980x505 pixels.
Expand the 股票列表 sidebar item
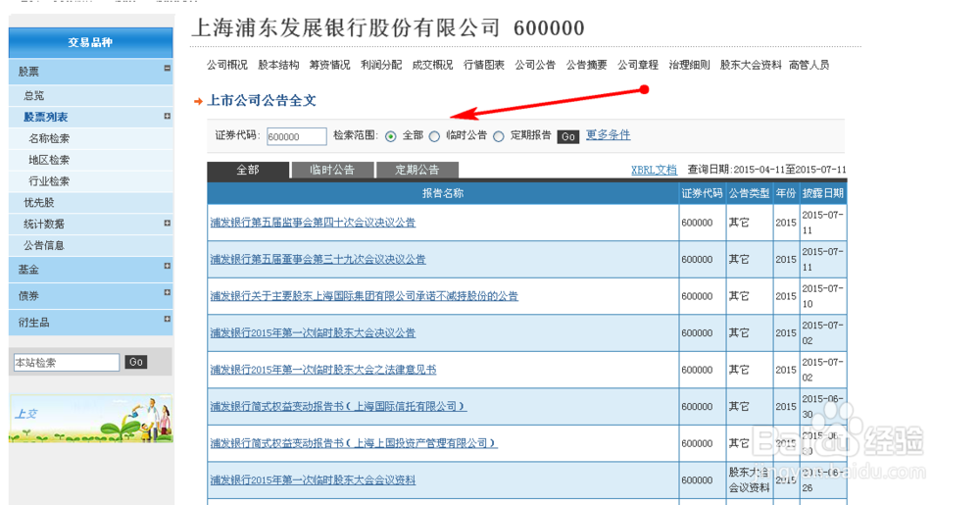click(167, 117)
